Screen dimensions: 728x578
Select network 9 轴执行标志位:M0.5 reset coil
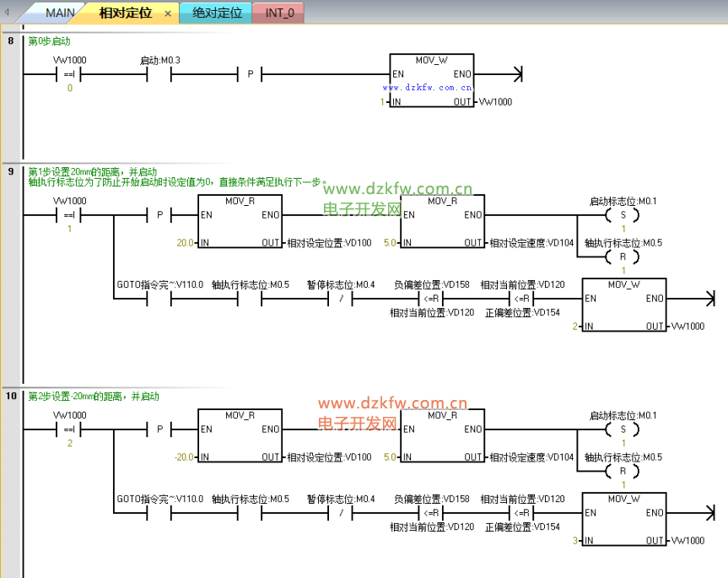point(623,257)
